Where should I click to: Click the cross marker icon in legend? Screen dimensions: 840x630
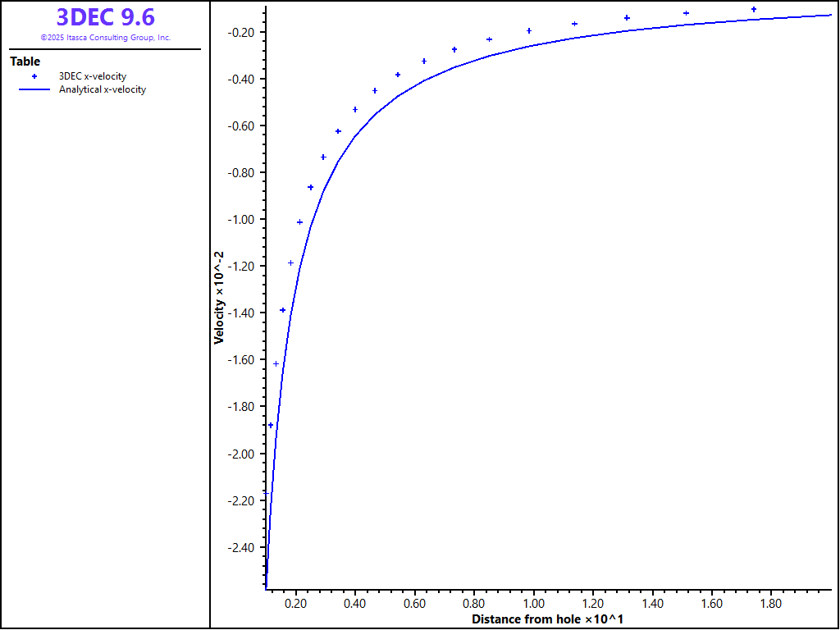pyautogui.click(x=34, y=76)
